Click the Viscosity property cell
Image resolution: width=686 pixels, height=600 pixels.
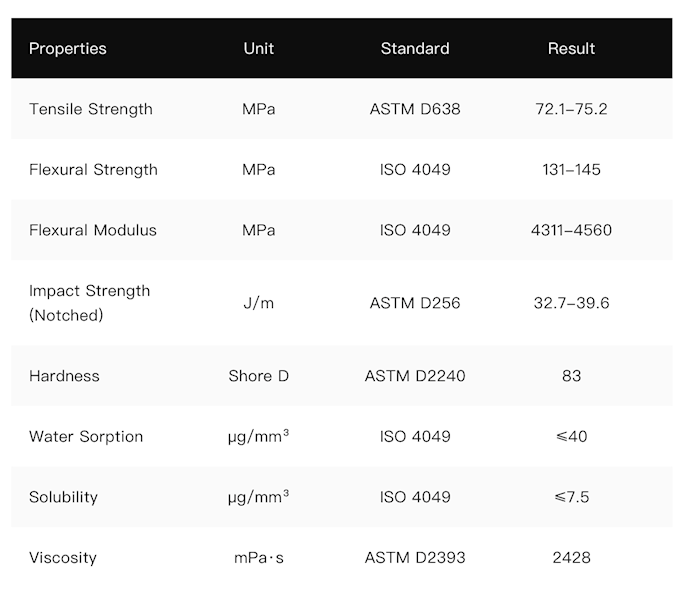pyautogui.click(x=63, y=558)
